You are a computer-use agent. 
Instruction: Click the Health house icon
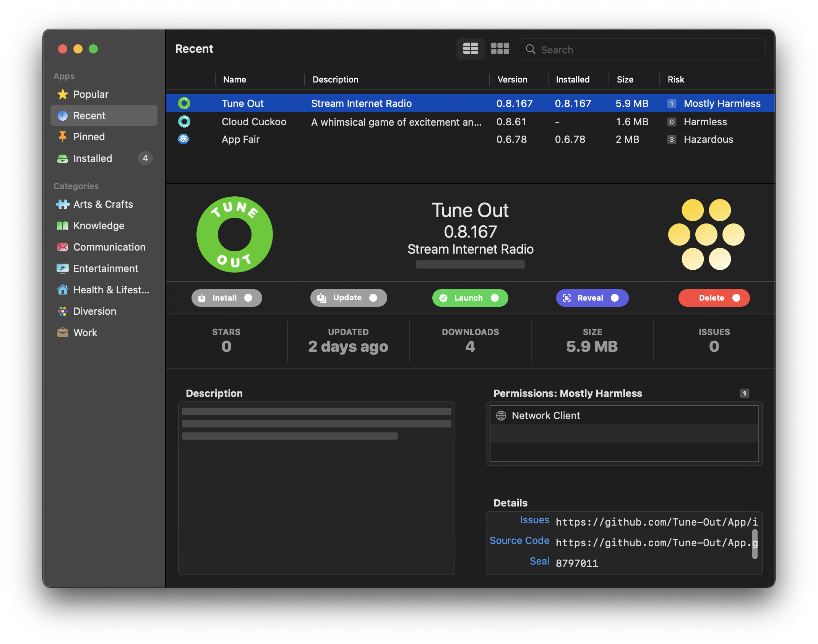63,290
